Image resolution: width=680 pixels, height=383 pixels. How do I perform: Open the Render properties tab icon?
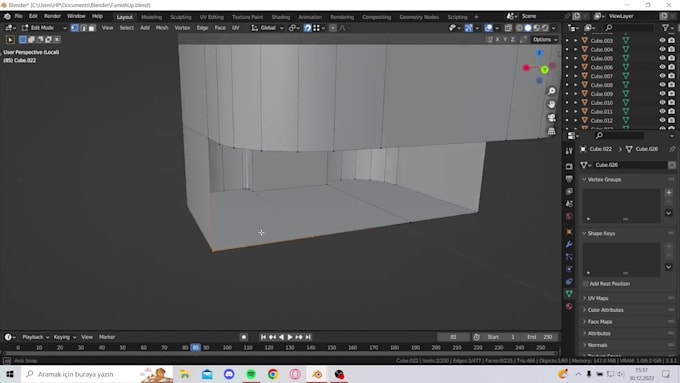pos(569,167)
